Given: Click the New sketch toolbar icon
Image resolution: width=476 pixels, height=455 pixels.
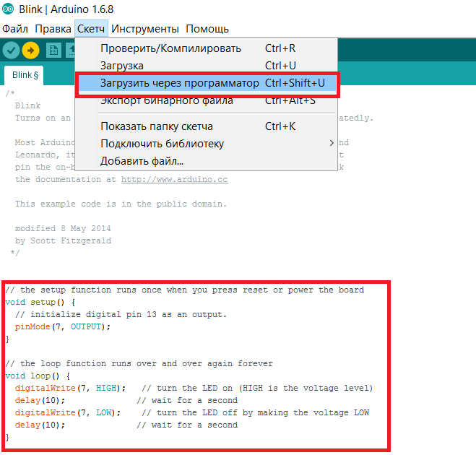Looking at the screenshot, I should coord(53,50).
